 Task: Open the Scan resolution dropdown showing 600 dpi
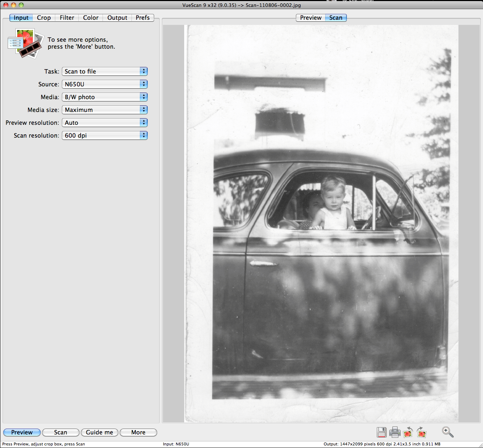(105, 135)
